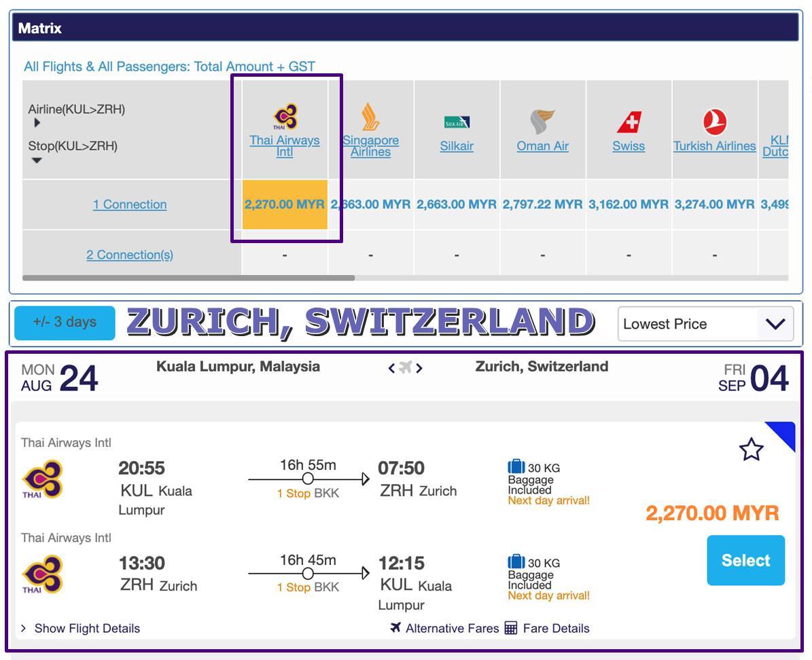The image size is (812, 660).
Task: Open Silkair airline link
Action: click(x=457, y=146)
